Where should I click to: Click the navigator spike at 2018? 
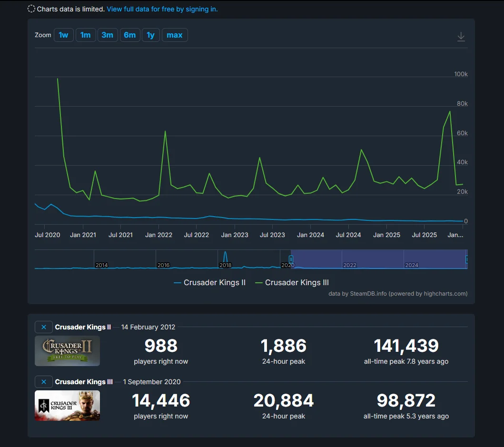coord(225,257)
